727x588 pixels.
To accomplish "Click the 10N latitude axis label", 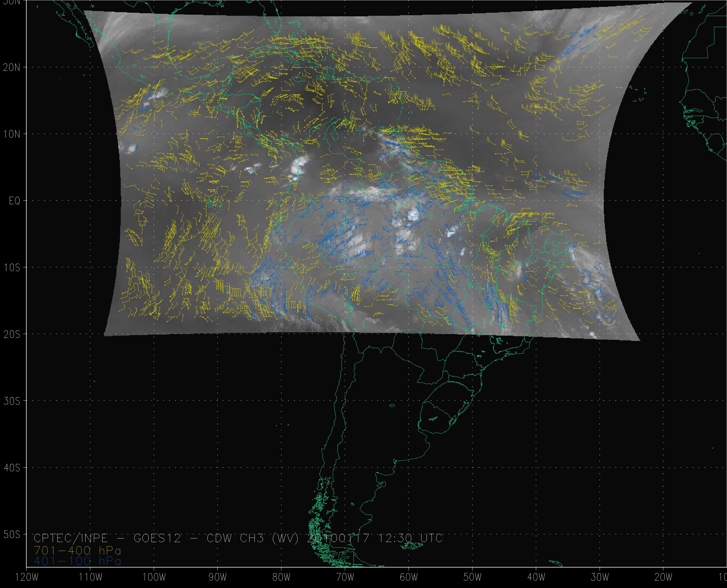I will (12, 134).
